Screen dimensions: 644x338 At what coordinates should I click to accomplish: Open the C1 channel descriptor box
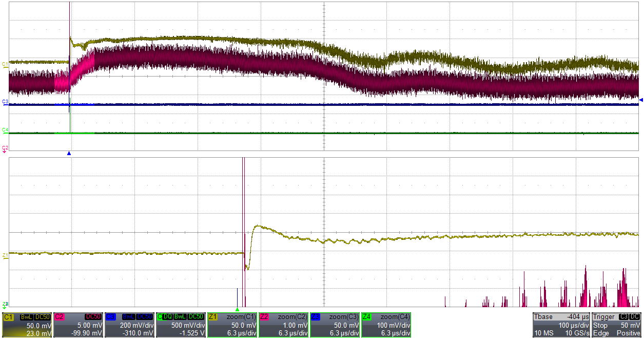coord(27,325)
